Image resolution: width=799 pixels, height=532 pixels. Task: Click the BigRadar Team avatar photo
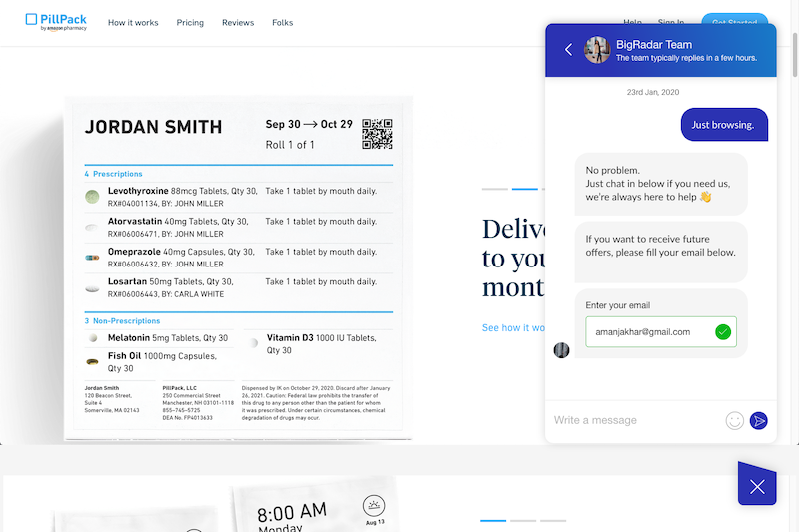tap(597, 50)
